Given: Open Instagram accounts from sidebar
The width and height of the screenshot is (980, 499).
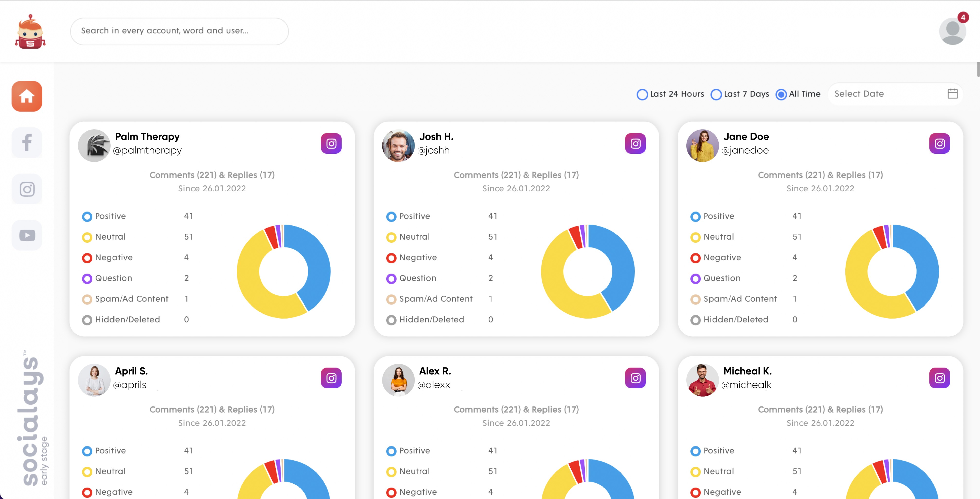Looking at the screenshot, I should 27,189.
